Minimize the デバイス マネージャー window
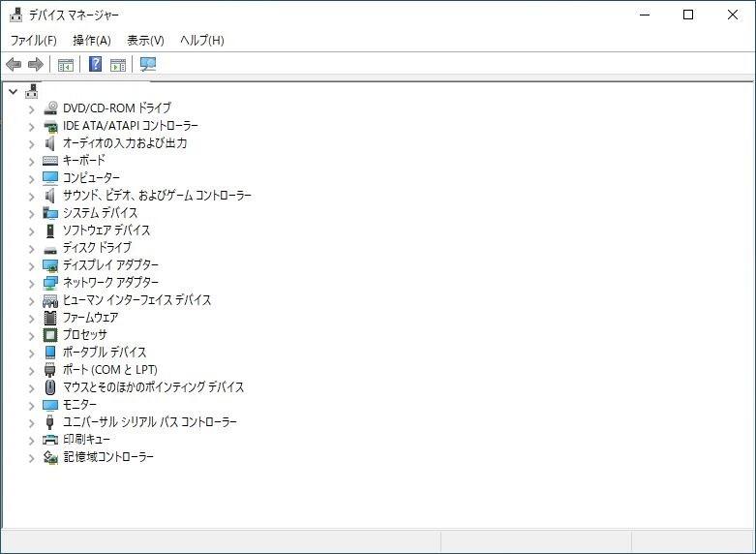Screen dimensions: 756x554 coord(645,15)
